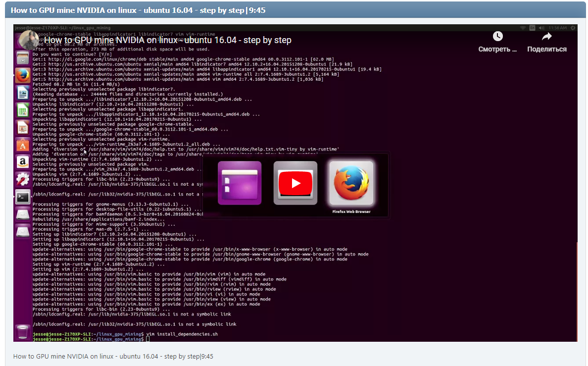588x366 pixels.
Task: Open the session power gear menu
Action: [x=573, y=28]
